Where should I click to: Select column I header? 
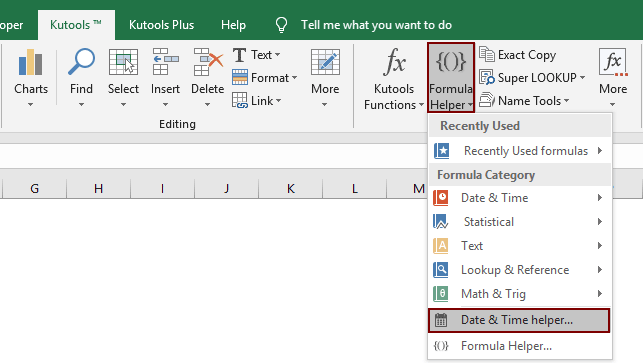point(162,188)
